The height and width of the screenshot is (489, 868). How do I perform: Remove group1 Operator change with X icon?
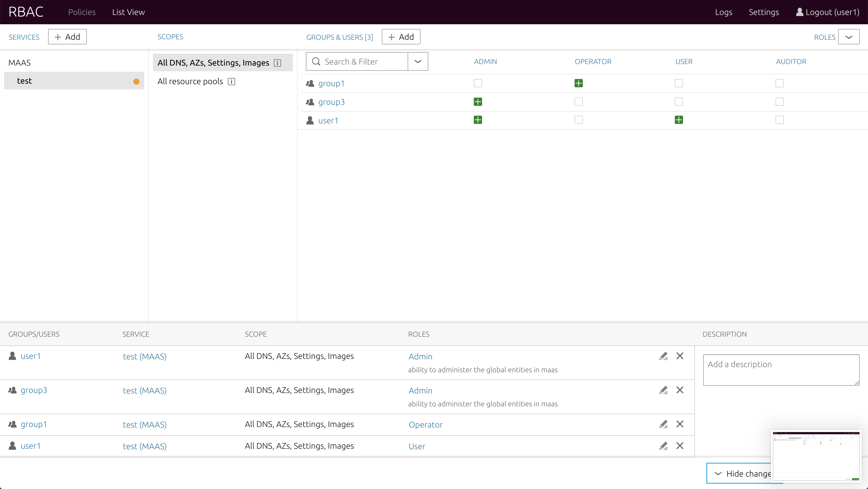click(680, 424)
